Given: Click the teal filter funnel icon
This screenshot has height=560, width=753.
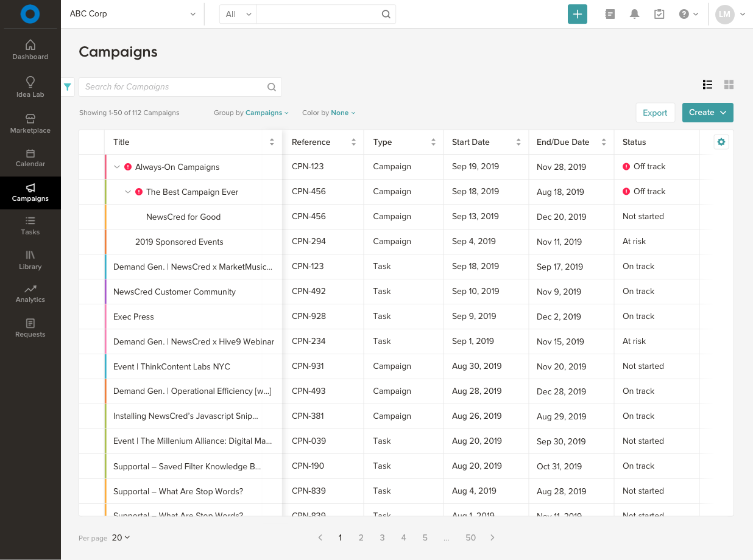Looking at the screenshot, I should click(x=68, y=87).
